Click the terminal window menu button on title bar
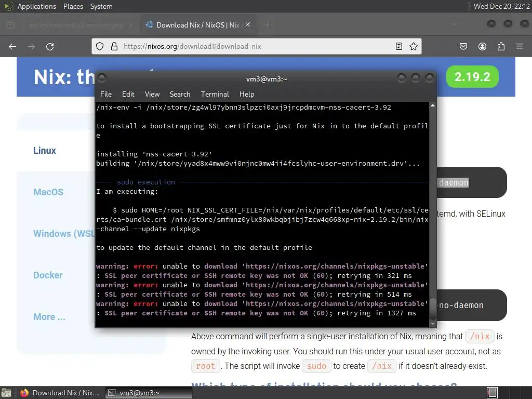 102,78
